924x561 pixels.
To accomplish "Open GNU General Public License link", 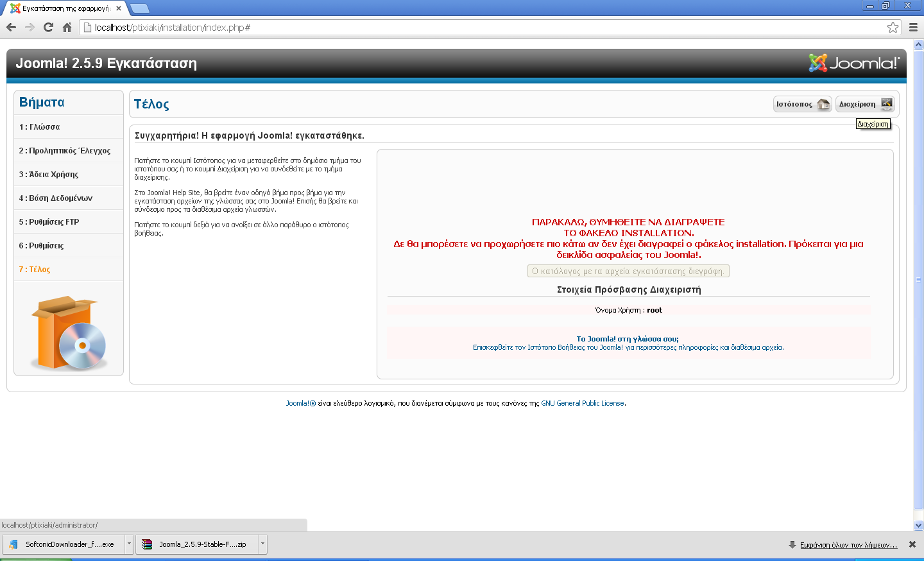I will tap(583, 403).
